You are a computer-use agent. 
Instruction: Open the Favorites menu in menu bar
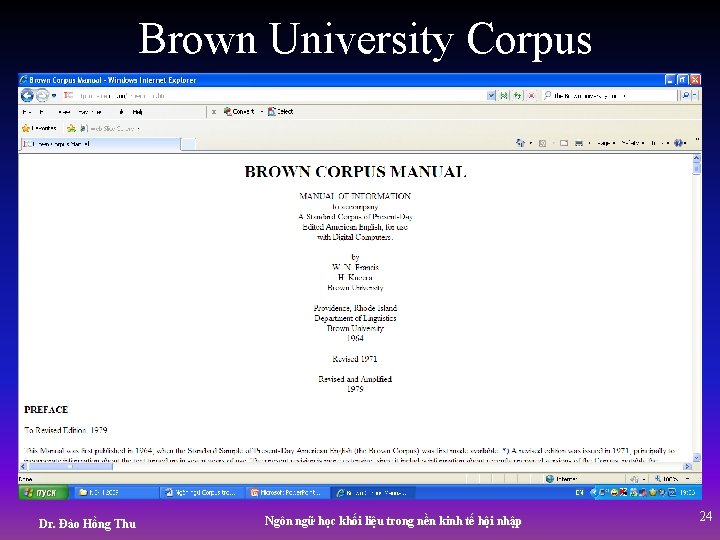90,112
